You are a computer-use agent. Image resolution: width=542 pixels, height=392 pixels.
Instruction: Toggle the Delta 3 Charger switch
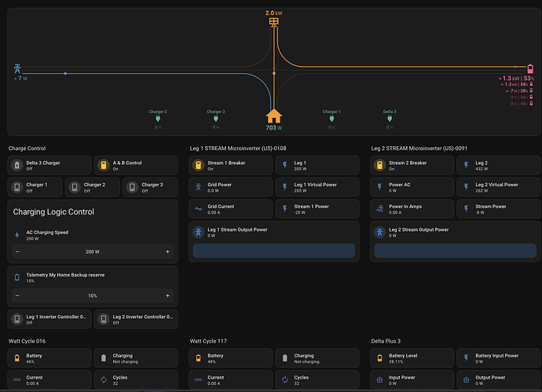click(49, 165)
